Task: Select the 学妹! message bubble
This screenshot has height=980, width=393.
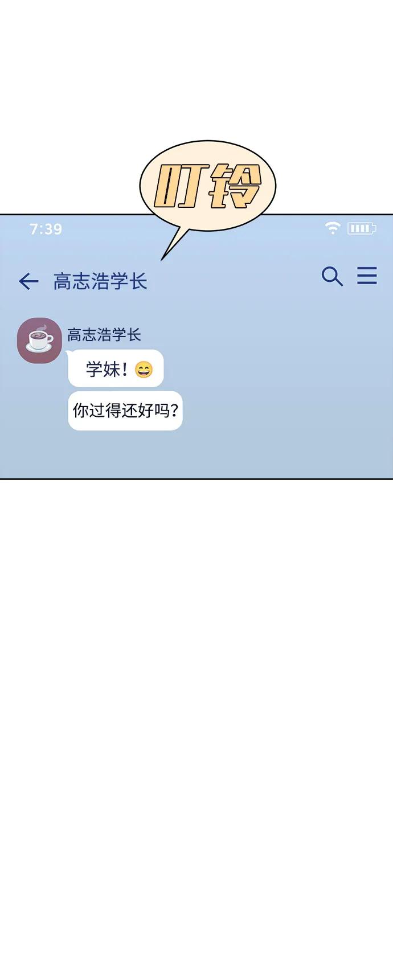Action: [x=116, y=369]
